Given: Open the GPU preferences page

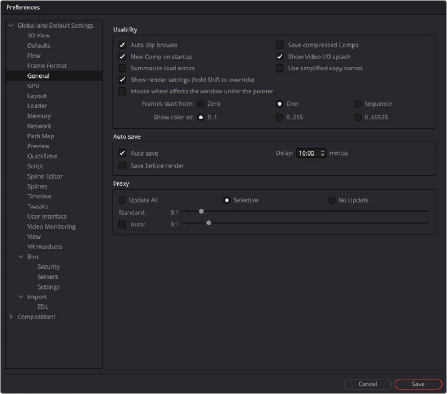Looking at the screenshot, I should coord(33,86).
